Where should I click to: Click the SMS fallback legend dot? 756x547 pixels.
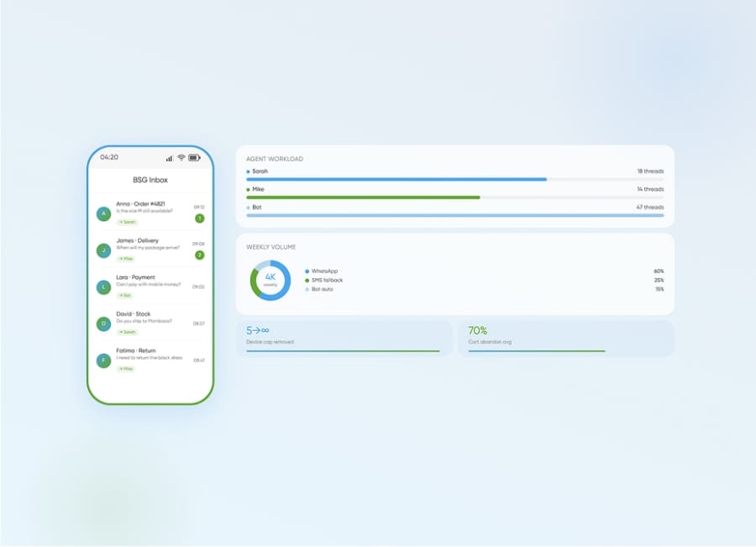[307, 281]
